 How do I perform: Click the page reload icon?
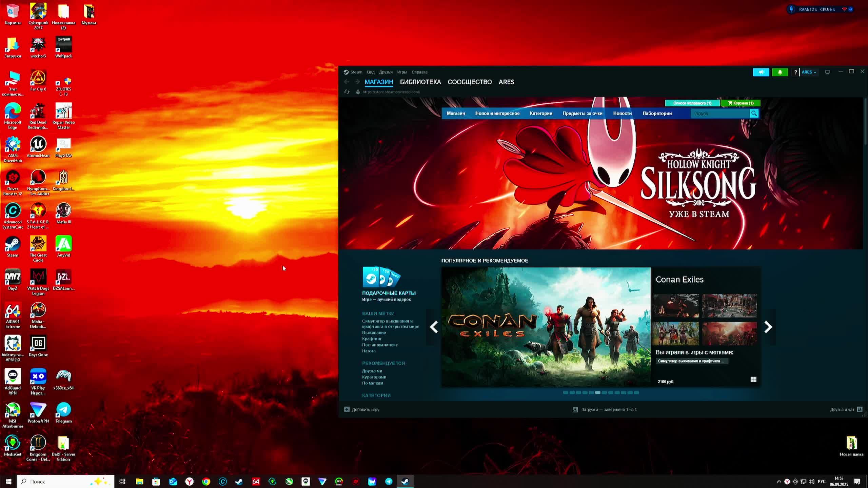pyautogui.click(x=347, y=92)
